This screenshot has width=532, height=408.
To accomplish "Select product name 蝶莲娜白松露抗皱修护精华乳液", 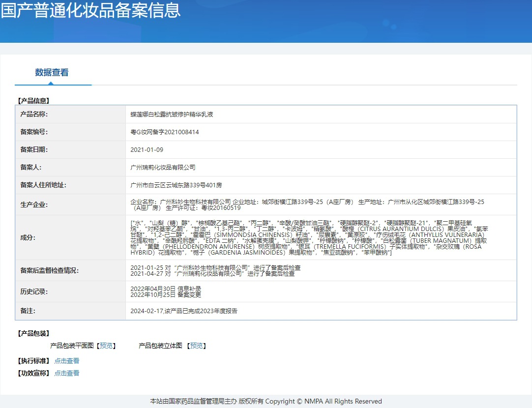I will pos(172,114).
